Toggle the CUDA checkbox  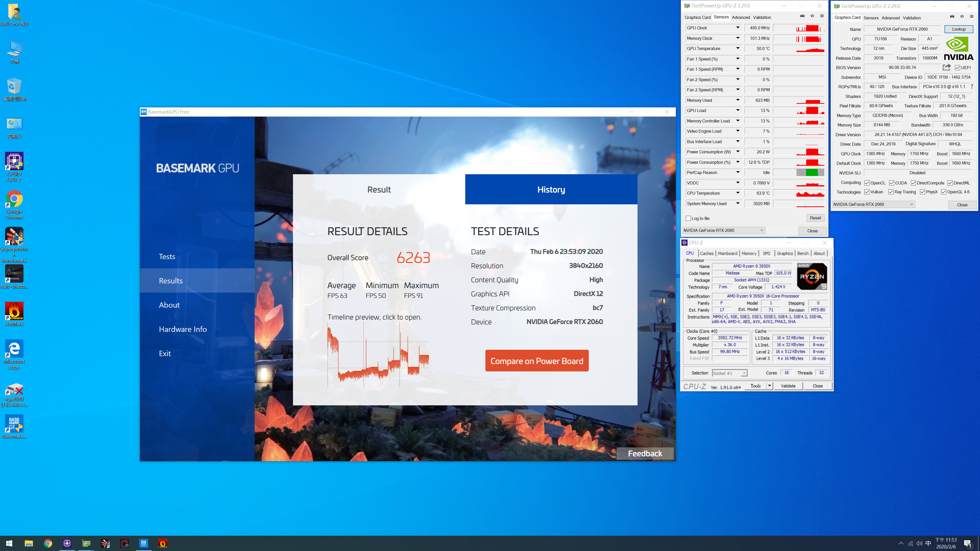pos(891,183)
